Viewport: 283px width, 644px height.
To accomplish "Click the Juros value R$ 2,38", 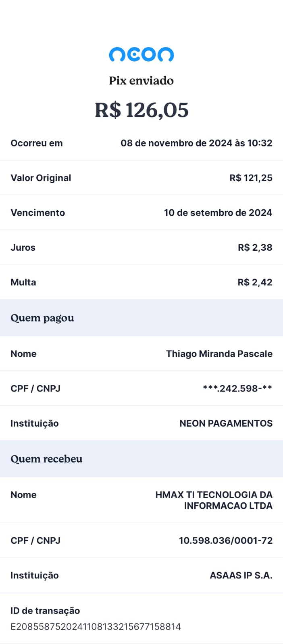I will click(x=255, y=248).
